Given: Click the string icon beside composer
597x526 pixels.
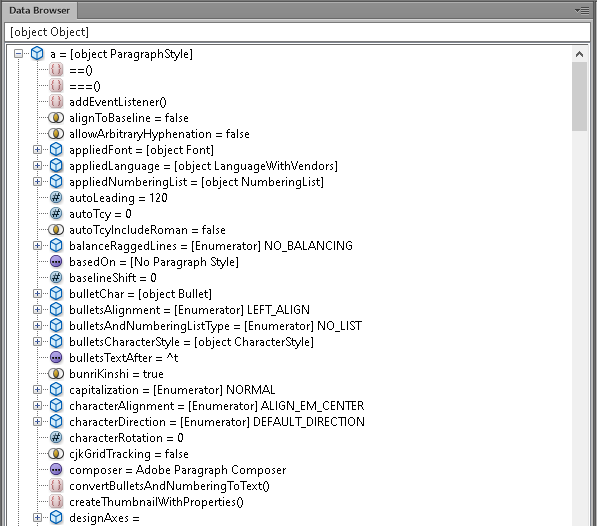Looking at the screenshot, I should [x=56, y=470].
